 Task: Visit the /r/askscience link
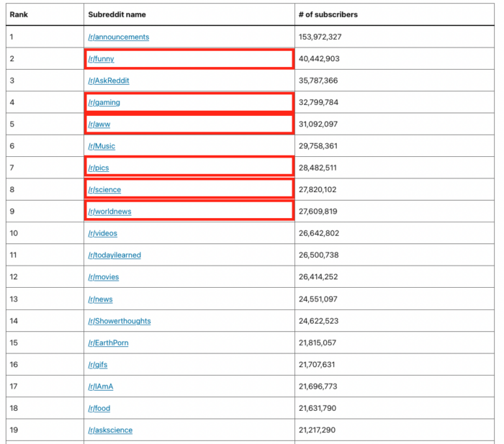[x=111, y=430]
